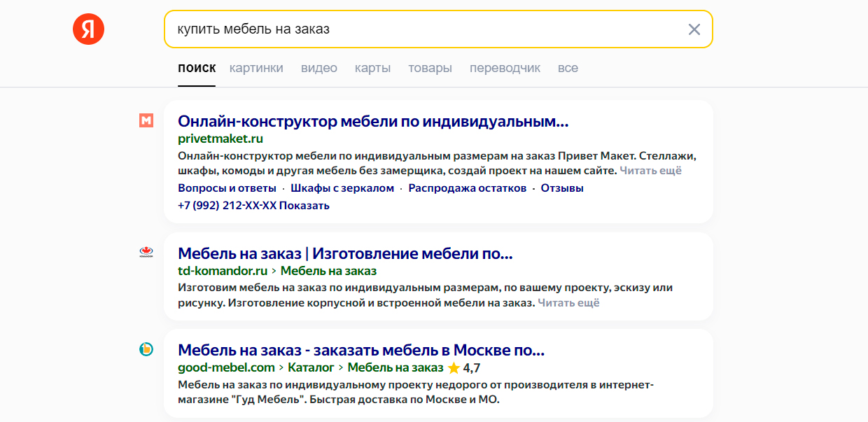Open the 'Шкафы с зеркалом' sitelink
Image resolution: width=868 pixels, height=422 pixels.
[x=342, y=188]
